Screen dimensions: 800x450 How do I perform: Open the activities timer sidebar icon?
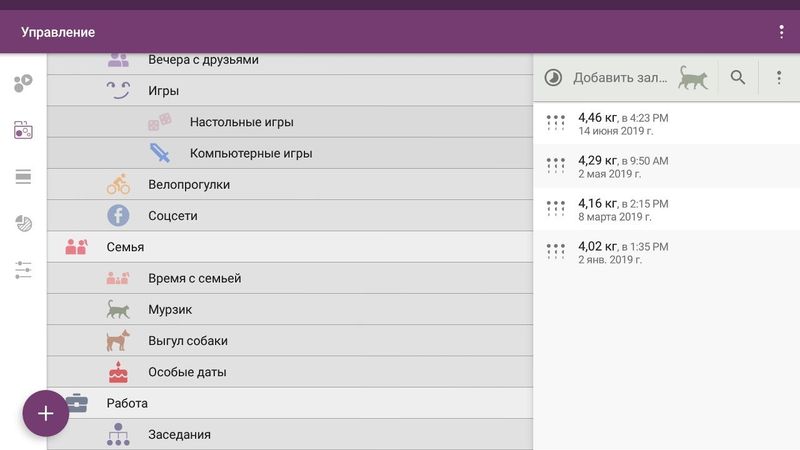[23, 83]
